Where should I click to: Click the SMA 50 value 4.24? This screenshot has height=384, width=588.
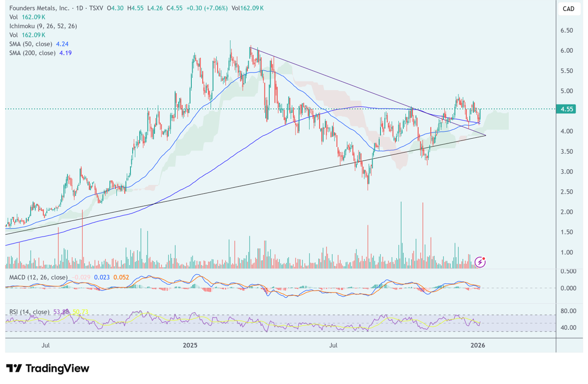(x=62, y=44)
